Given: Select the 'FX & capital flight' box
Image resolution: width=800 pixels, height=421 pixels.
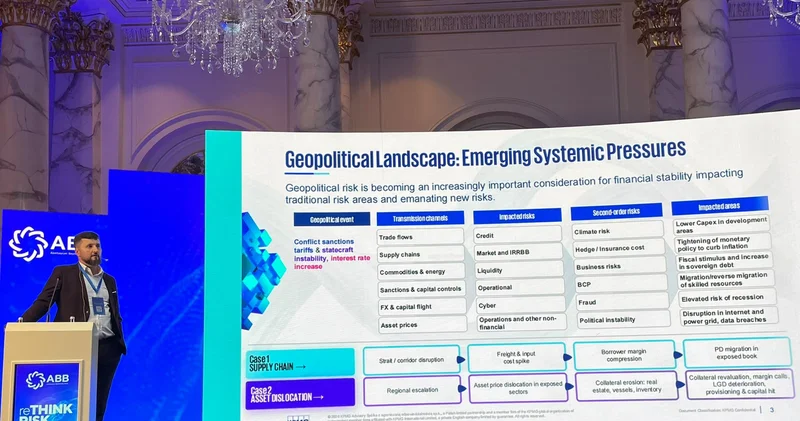Looking at the screenshot, I should [x=422, y=307].
